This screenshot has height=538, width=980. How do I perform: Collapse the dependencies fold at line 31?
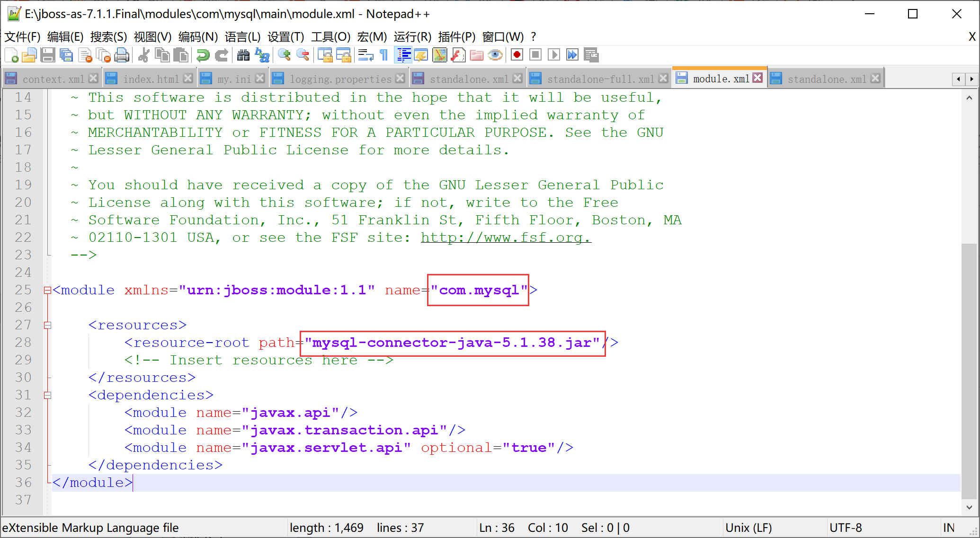pos(47,395)
